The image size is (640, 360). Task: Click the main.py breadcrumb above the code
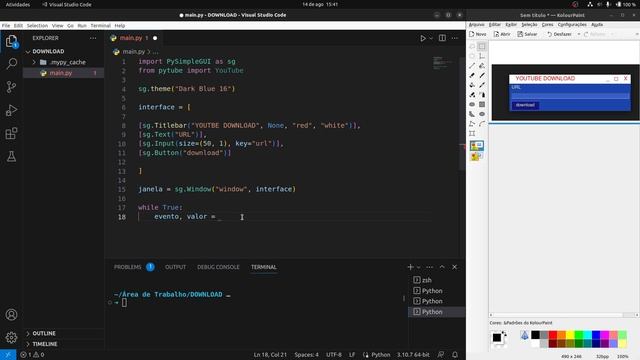[133, 52]
